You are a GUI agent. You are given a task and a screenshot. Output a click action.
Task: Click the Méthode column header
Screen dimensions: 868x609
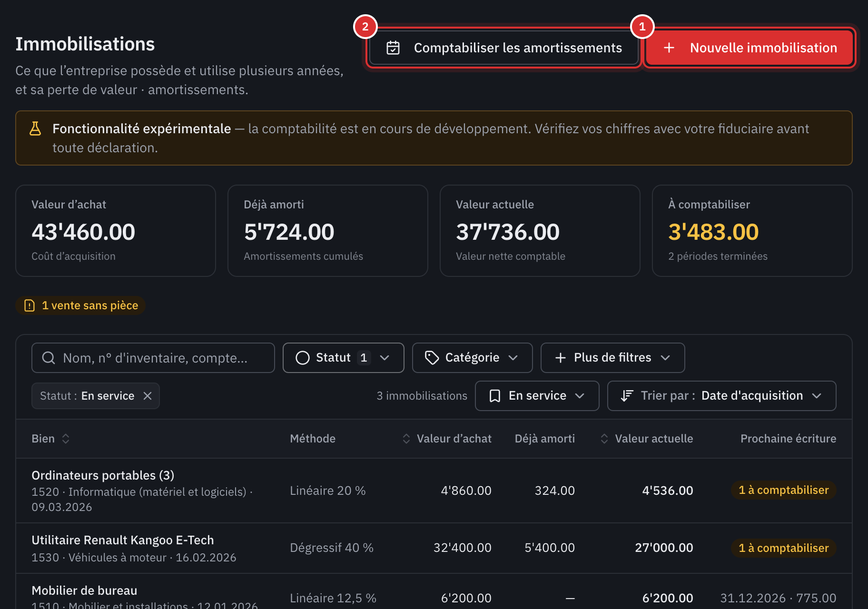point(313,439)
